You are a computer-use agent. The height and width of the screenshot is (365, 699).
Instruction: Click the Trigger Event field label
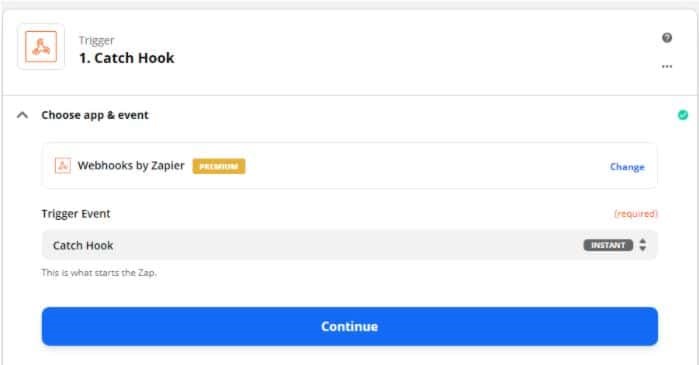click(76, 214)
